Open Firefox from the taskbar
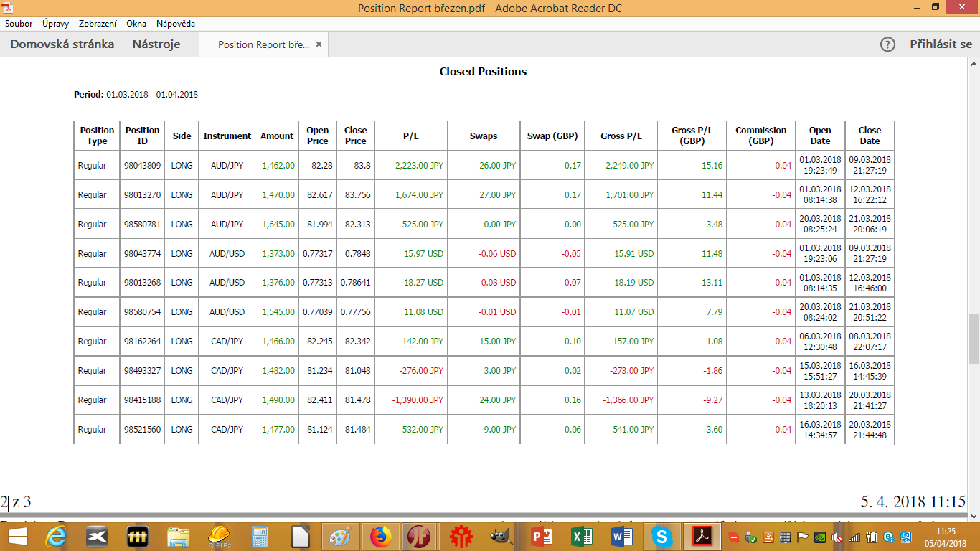 pos(380,537)
